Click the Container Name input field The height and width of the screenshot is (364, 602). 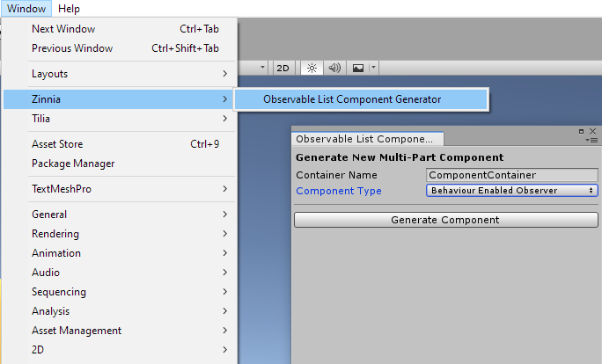click(x=511, y=175)
